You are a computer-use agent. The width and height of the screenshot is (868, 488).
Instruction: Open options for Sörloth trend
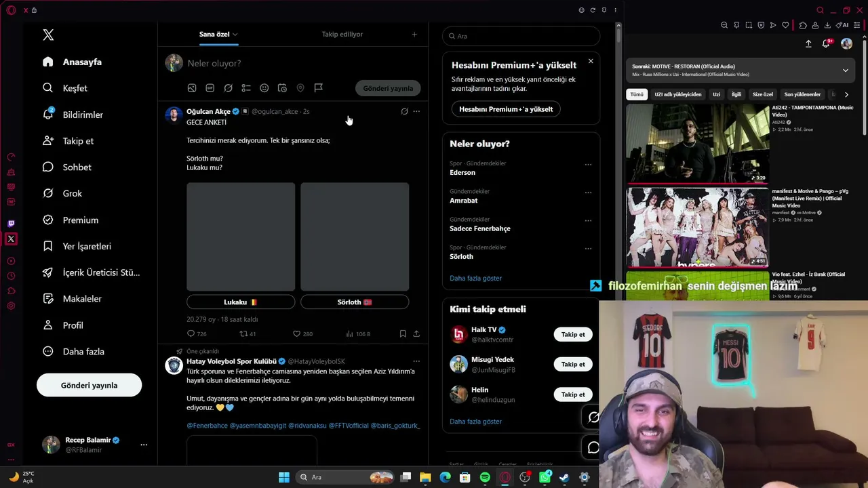tap(588, 249)
